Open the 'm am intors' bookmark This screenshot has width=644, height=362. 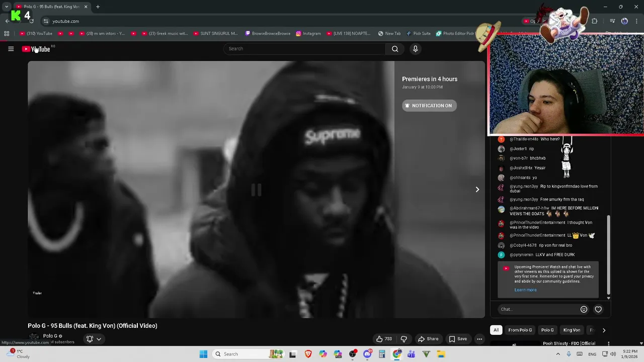[102, 34]
